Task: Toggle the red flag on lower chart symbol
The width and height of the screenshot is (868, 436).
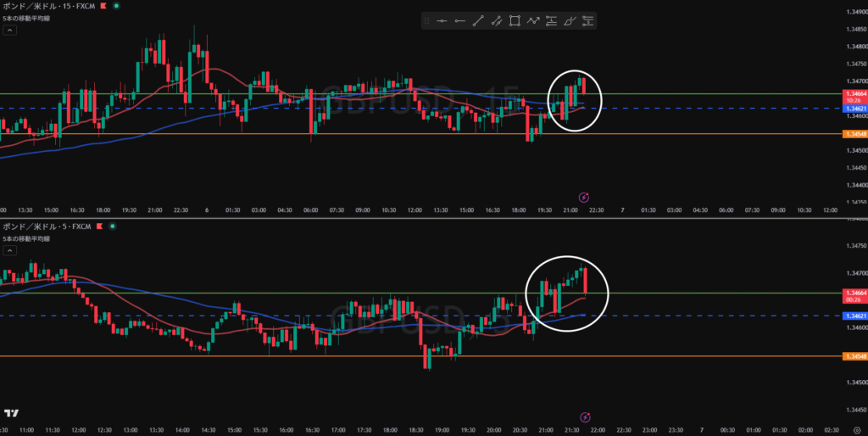Action: click(100, 226)
